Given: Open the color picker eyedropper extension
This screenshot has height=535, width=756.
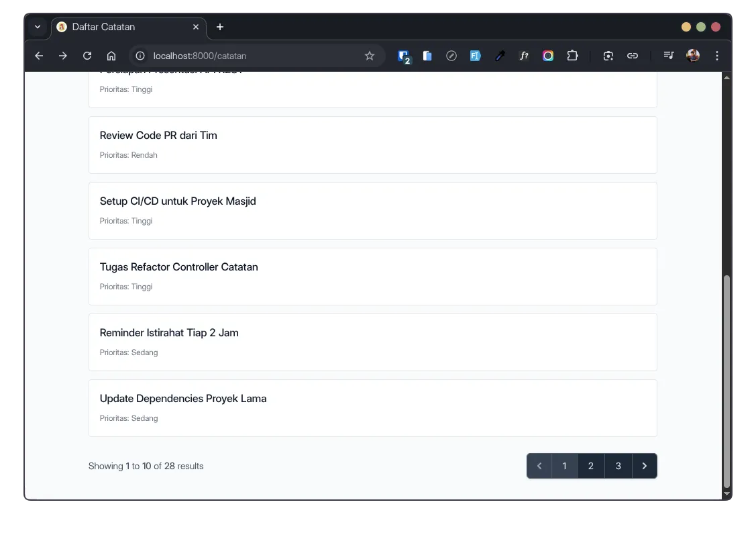Looking at the screenshot, I should point(500,56).
